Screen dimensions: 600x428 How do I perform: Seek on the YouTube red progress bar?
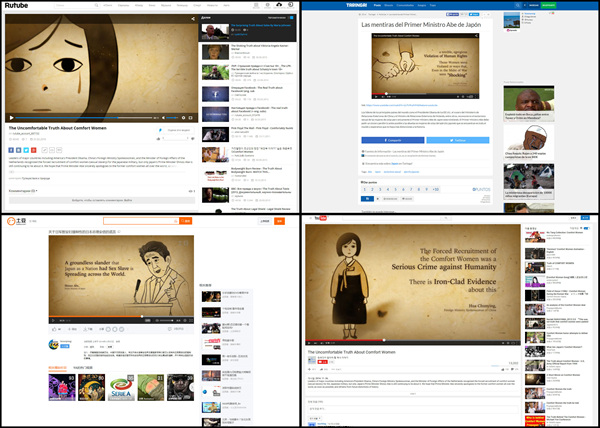(413, 340)
